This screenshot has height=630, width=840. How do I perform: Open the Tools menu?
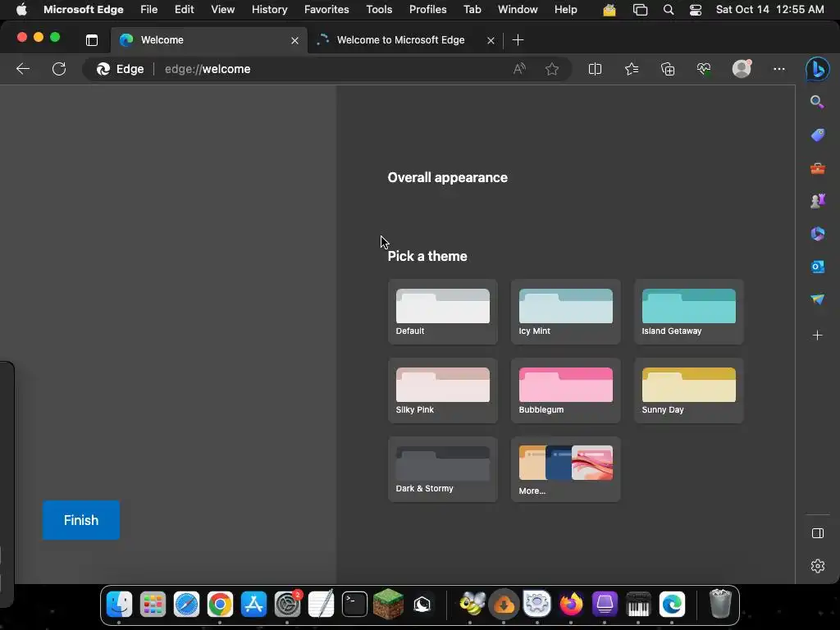[x=379, y=10]
